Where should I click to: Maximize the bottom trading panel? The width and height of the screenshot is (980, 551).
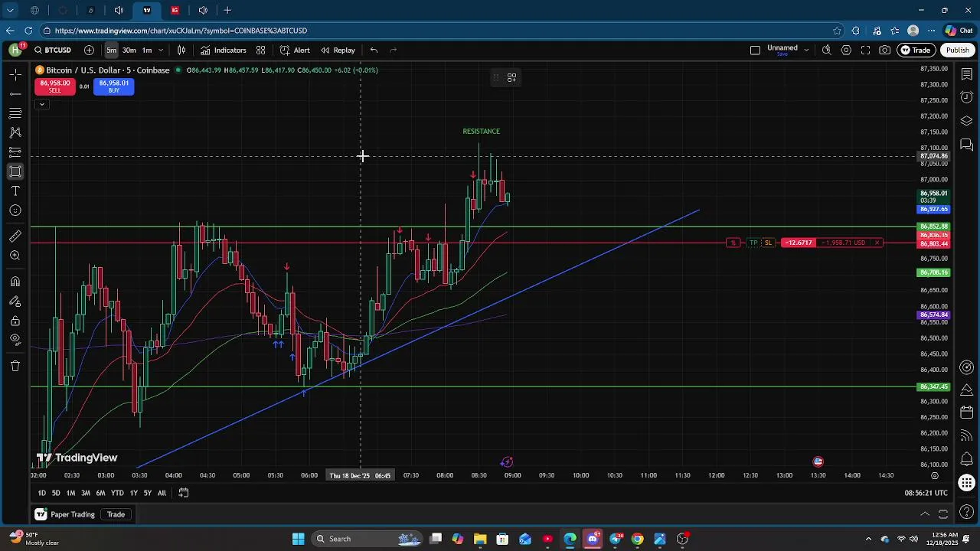943,514
